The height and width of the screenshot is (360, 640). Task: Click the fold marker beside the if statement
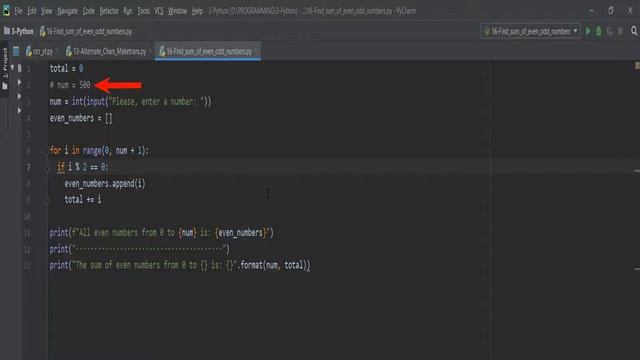[x=47, y=167]
